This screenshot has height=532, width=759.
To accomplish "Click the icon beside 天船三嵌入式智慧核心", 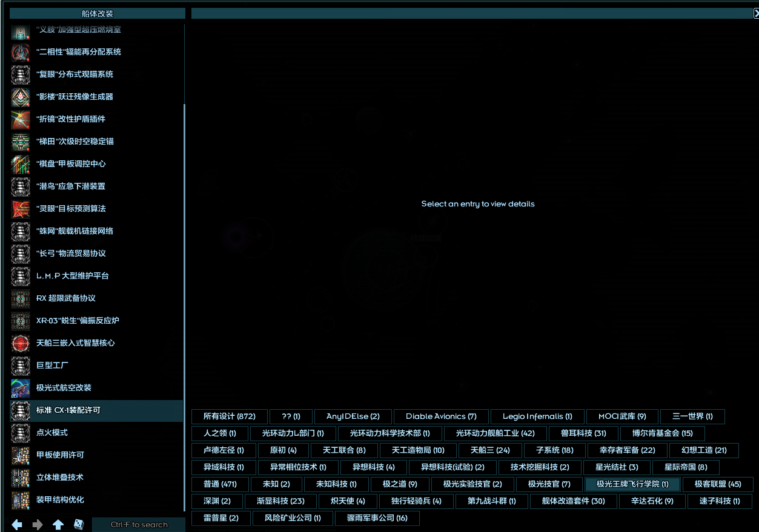I will coord(21,343).
